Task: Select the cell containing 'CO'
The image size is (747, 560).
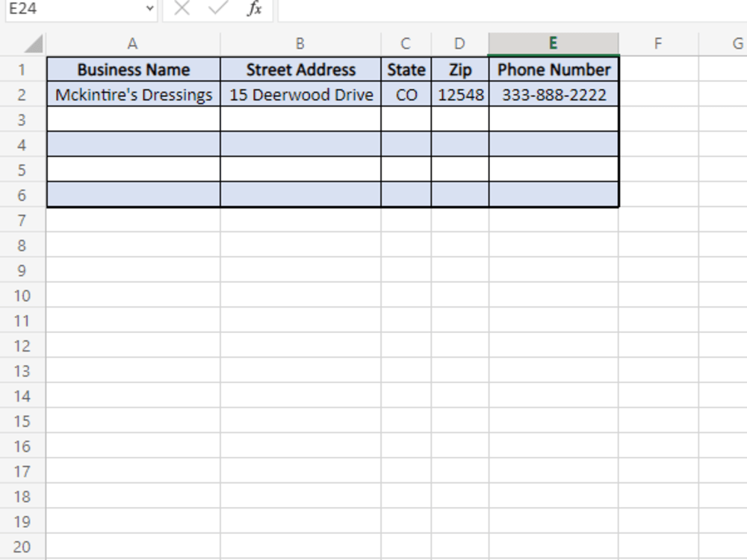Action: tap(406, 94)
